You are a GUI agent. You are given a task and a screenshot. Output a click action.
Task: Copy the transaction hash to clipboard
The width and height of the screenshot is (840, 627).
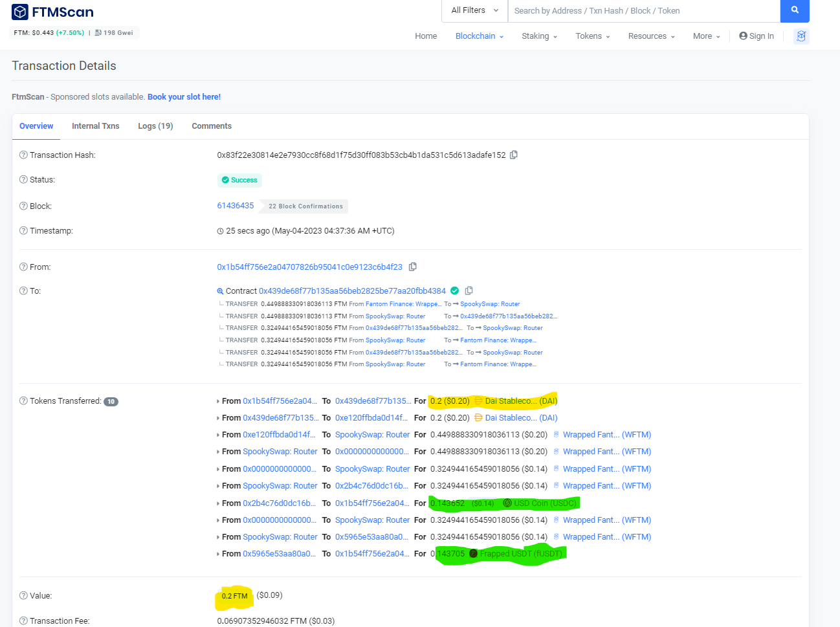click(x=514, y=155)
